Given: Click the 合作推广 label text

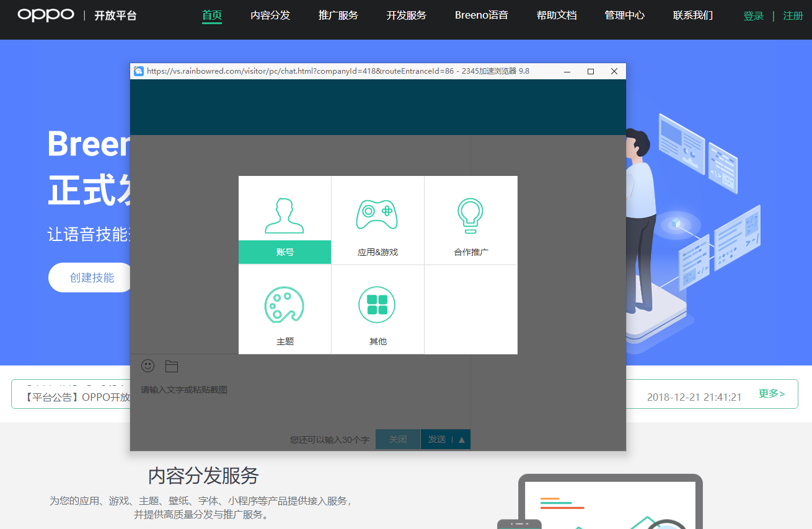Looking at the screenshot, I should [x=471, y=252].
